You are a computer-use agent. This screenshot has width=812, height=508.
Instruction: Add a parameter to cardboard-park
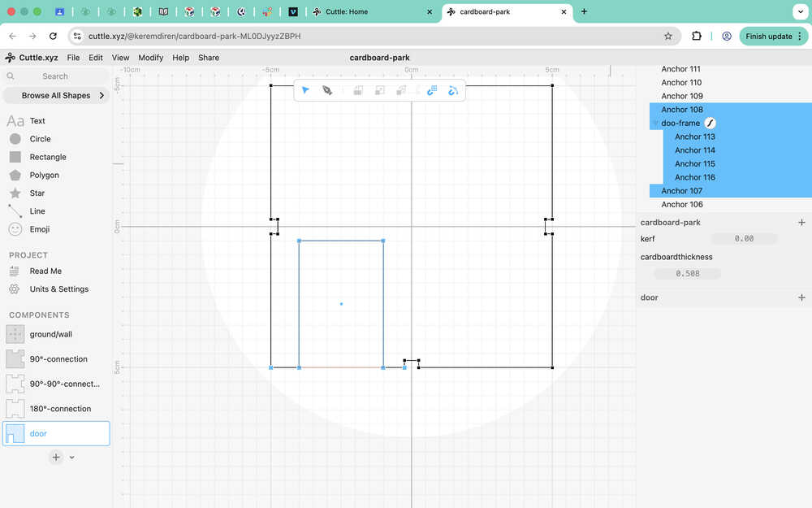(801, 223)
